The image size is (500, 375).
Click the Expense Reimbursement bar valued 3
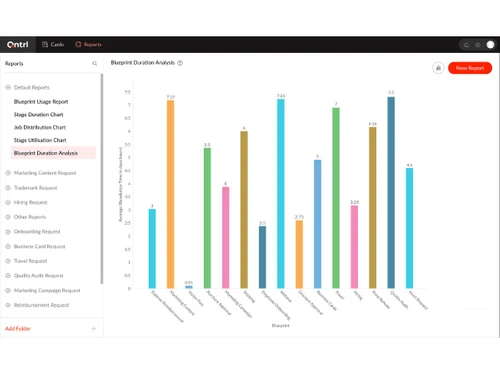(152, 249)
